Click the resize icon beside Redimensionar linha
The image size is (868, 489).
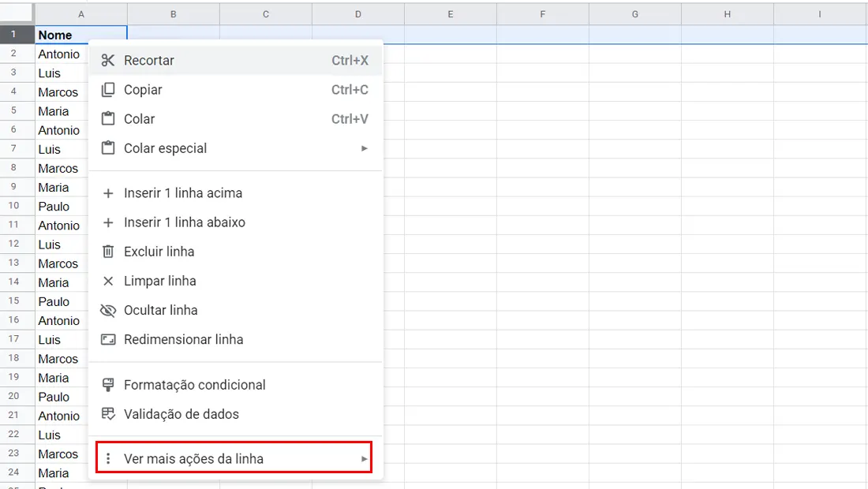[108, 340]
